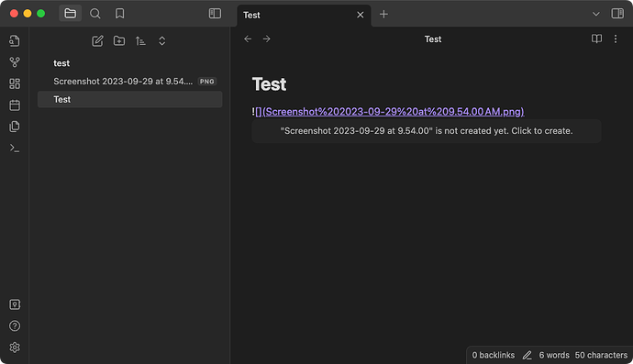Create new canvas ribbon icon

click(x=15, y=83)
